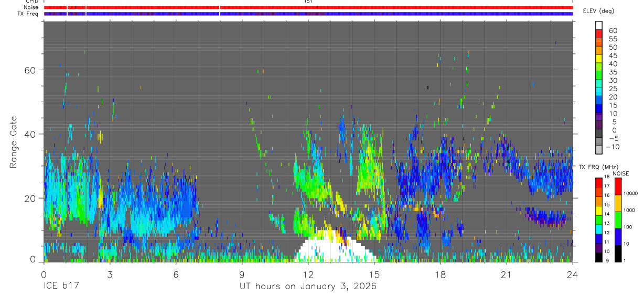Pick the ELEV swatch between 20 and 25

point(599,93)
